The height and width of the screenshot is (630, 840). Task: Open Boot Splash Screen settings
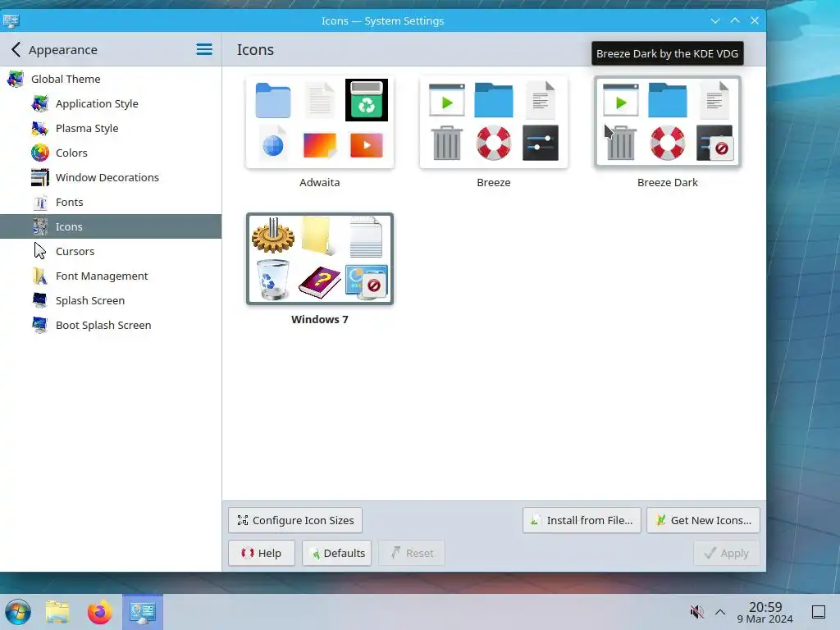tap(103, 325)
